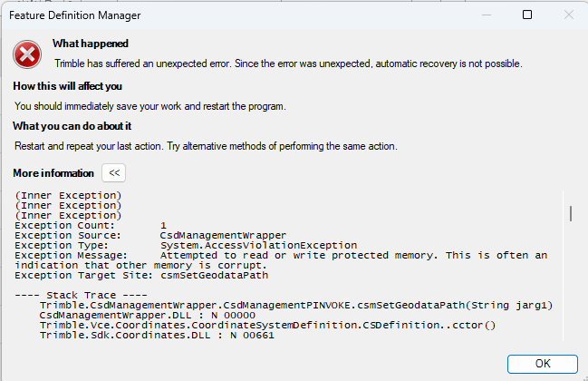The width and height of the screenshot is (588, 381).
Task: Click the 'How this will affect you' heading
Action: tap(68, 86)
